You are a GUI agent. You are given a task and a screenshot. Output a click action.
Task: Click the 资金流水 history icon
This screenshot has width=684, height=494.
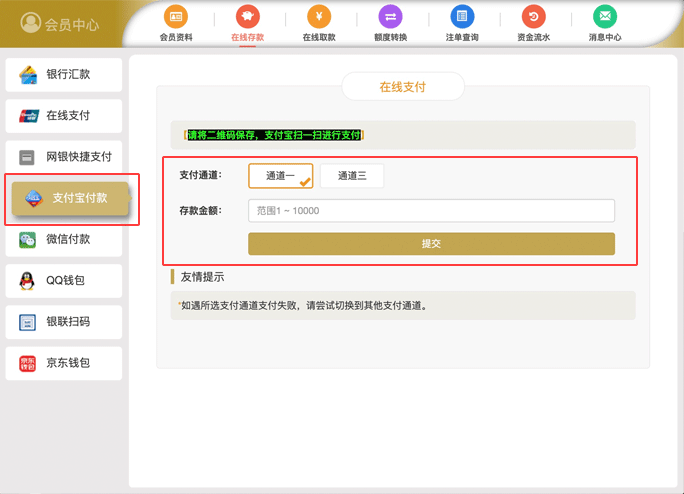(x=533, y=16)
